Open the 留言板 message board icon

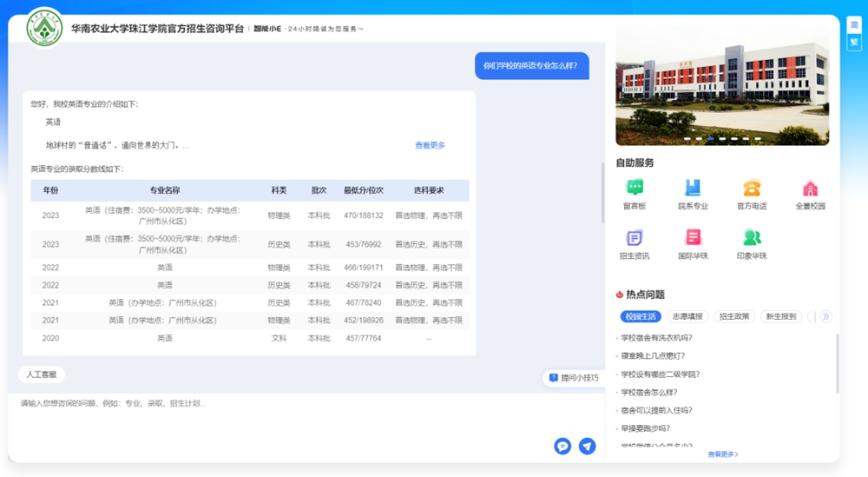tap(635, 189)
